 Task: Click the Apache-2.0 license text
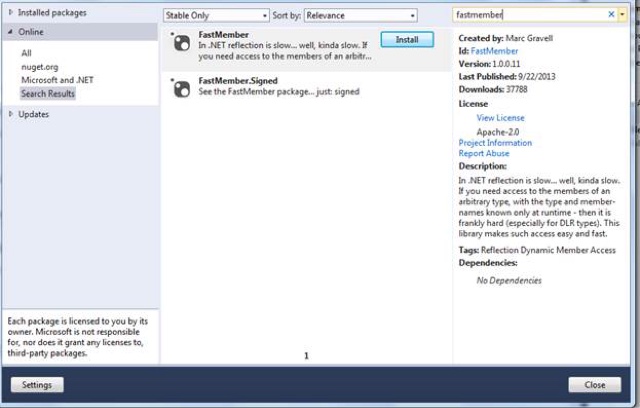[x=498, y=132]
